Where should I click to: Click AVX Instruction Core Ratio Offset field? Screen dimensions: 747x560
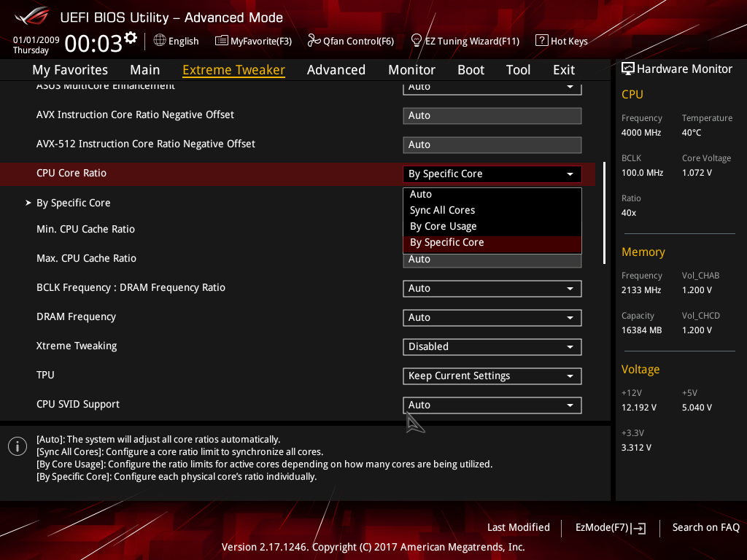coord(492,116)
